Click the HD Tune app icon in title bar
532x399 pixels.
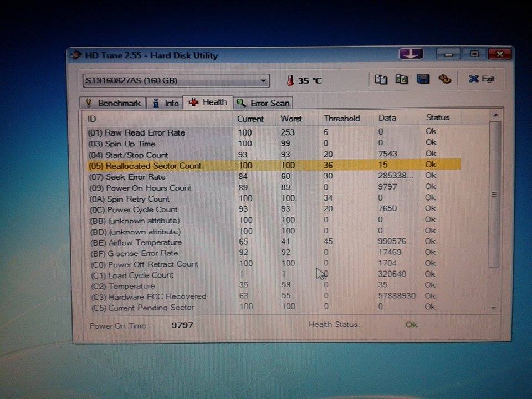point(76,55)
